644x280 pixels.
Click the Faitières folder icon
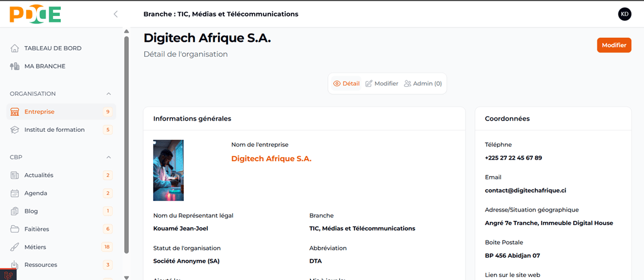coord(15,229)
